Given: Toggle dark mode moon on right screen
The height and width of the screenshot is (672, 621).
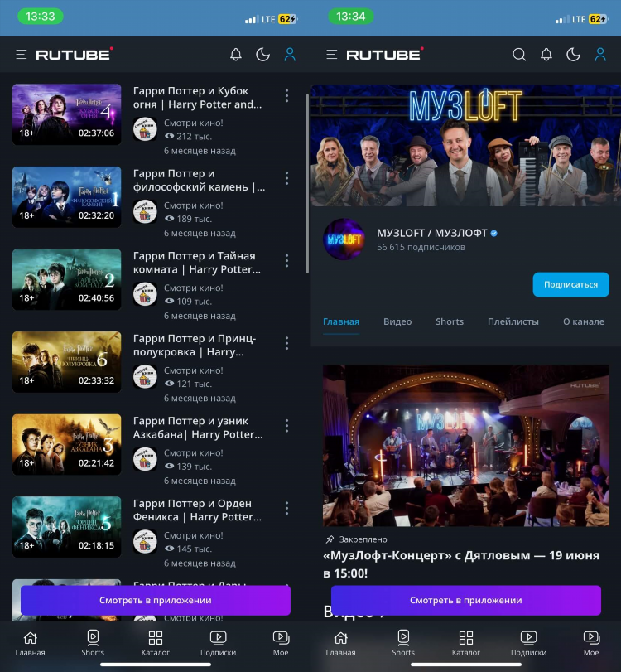Looking at the screenshot, I should [x=573, y=55].
